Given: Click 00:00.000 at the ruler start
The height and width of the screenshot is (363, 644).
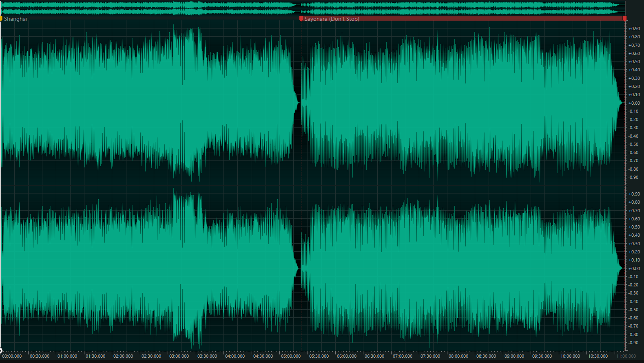Looking at the screenshot, I should (12, 356).
